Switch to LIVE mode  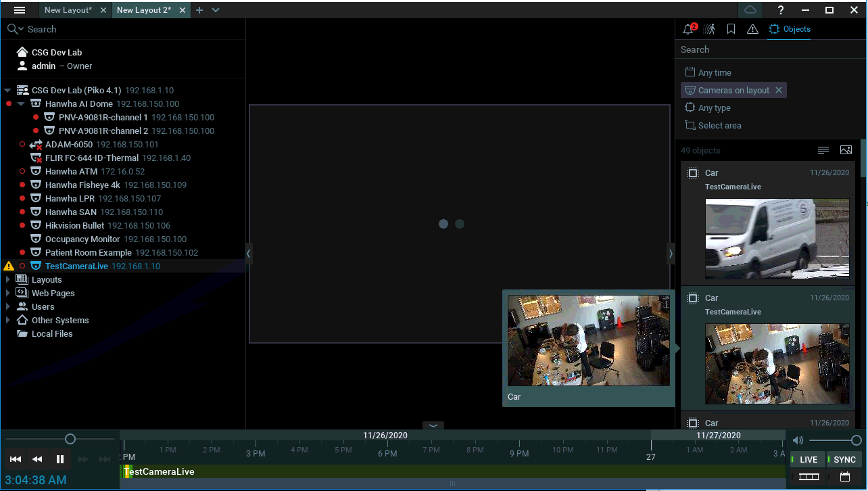808,459
